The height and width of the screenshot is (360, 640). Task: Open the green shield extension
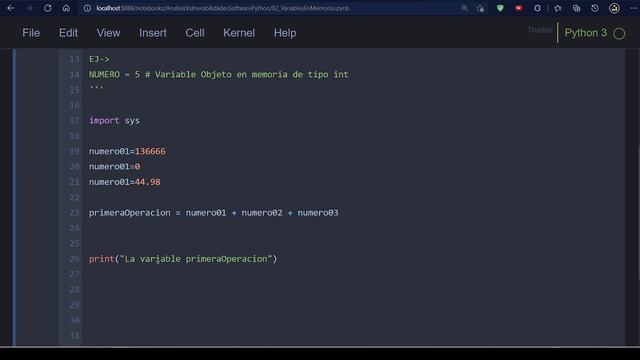[x=500, y=8]
